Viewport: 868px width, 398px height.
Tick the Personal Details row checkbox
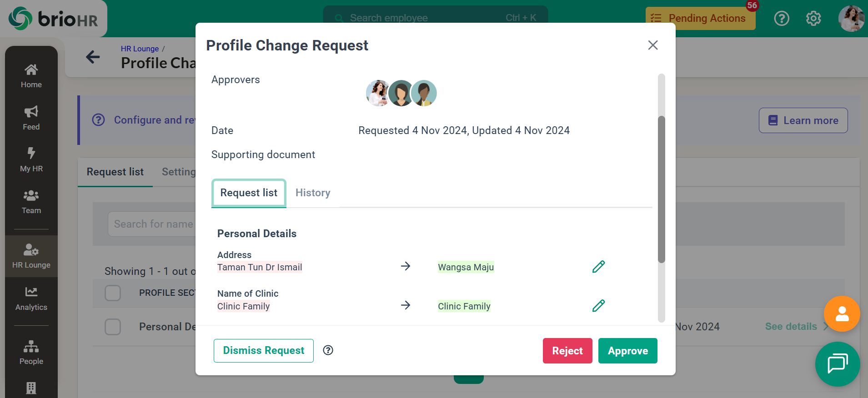(113, 327)
